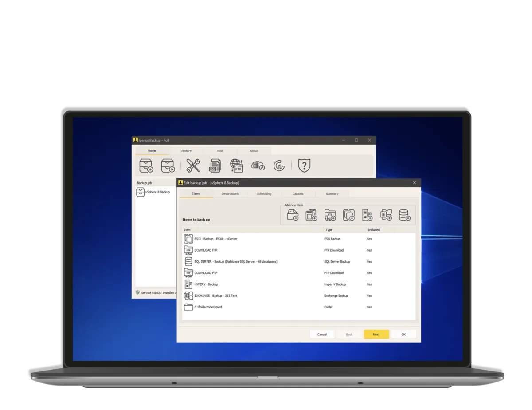
Task: Sort by the Item column header
Action: 253,230
